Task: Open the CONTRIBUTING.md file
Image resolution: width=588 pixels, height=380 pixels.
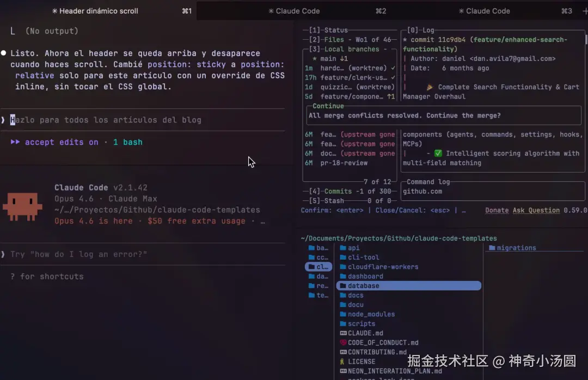Action: (x=373, y=352)
